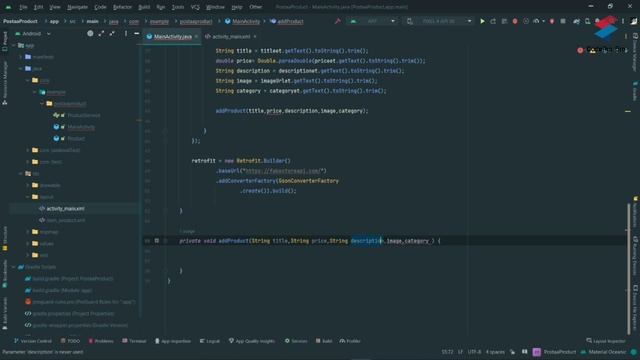This screenshot has height=360, width=640.
Task: Click the MainActivity breadcrumb in the navigation bar
Action: pos(245,21)
